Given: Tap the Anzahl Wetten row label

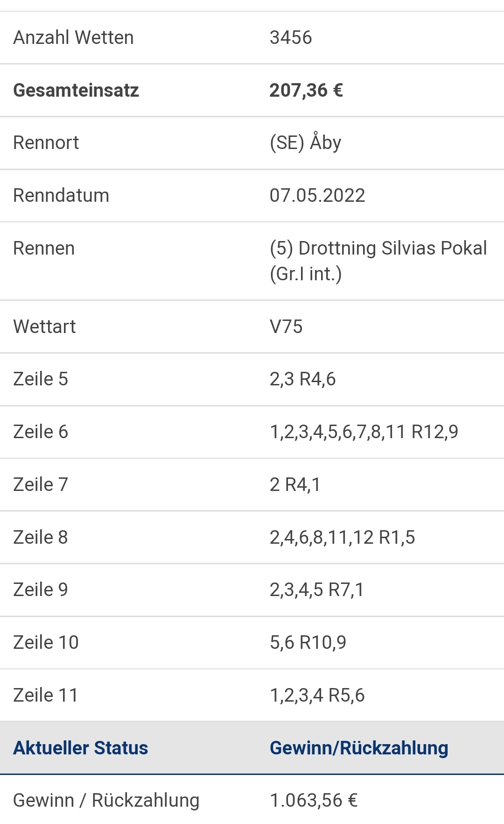Looking at the screenshot, I should pyautogui.click(x=73, y=37).
